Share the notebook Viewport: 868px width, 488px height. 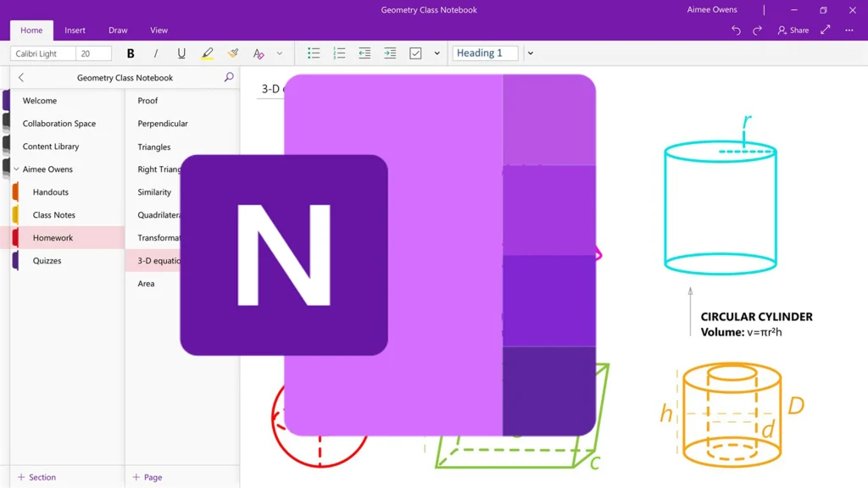pos(793,30)
